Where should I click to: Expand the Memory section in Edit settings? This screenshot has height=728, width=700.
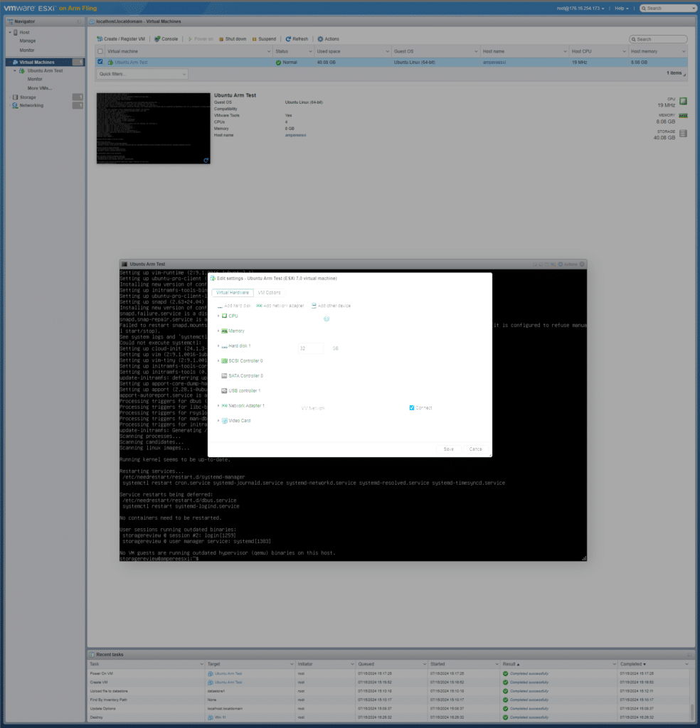click(x=218, y=331)
